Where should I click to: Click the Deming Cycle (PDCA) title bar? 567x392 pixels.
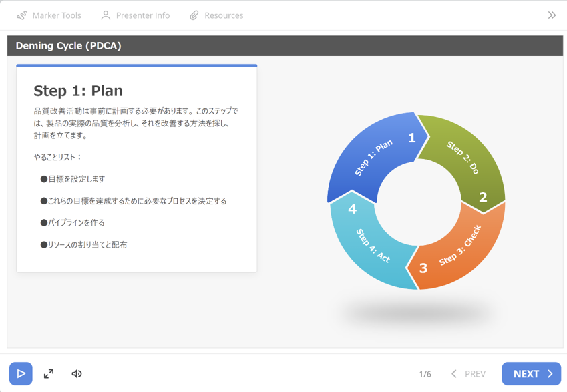click(x=285, y=46)
